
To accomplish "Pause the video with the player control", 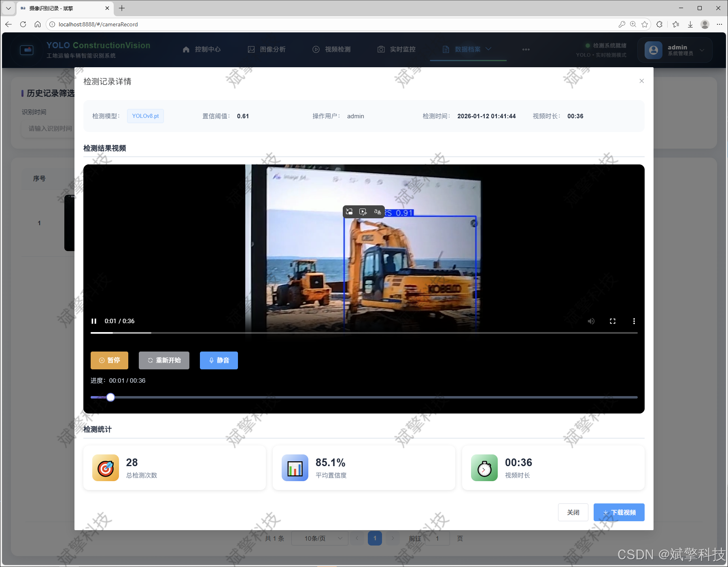I will click(94, 321).
